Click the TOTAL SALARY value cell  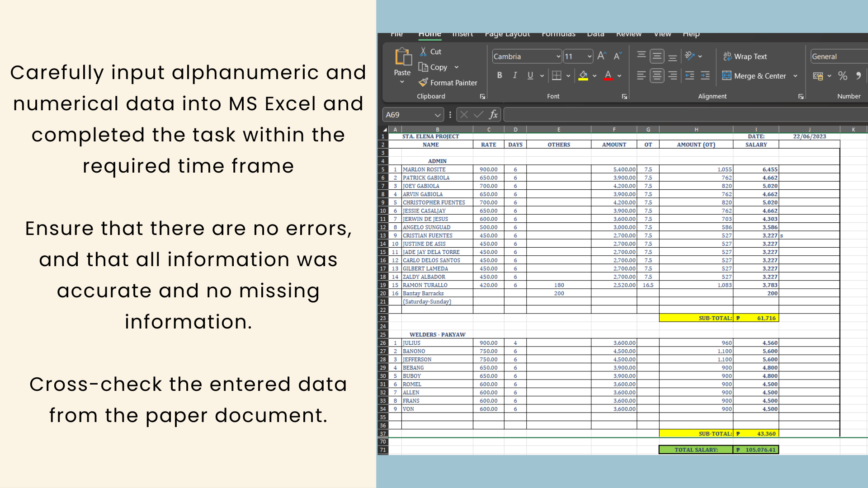pyautogui.click(x=756, y=450)
